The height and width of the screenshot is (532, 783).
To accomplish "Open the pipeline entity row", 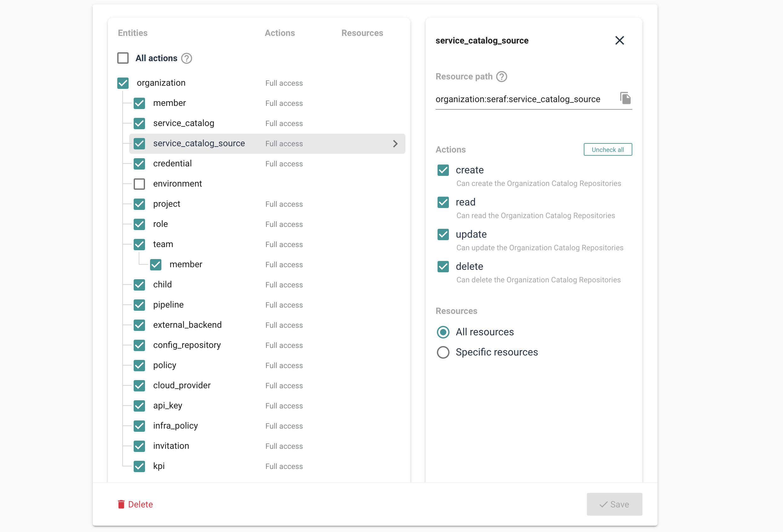I will tap(168, 305).
